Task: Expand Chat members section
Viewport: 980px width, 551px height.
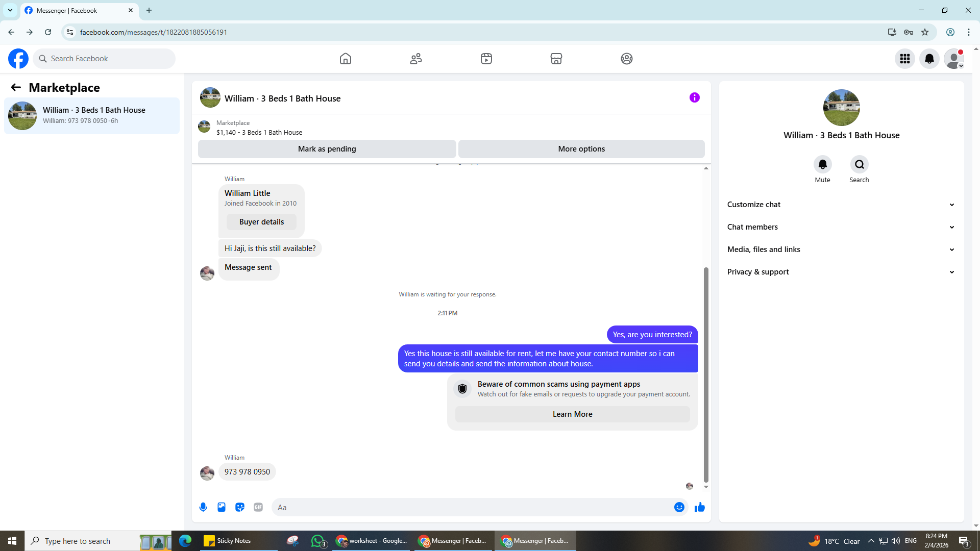Action: click(x=841, y=227)
